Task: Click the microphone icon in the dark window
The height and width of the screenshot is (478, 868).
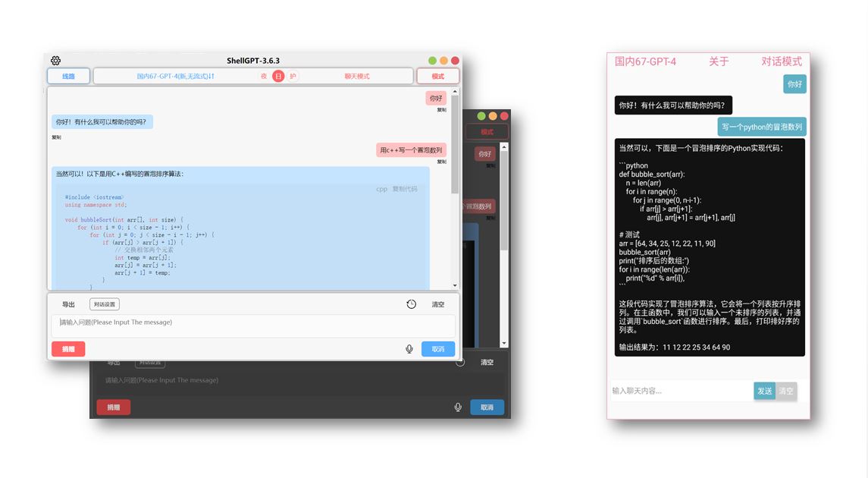Action: coord(458,407)
